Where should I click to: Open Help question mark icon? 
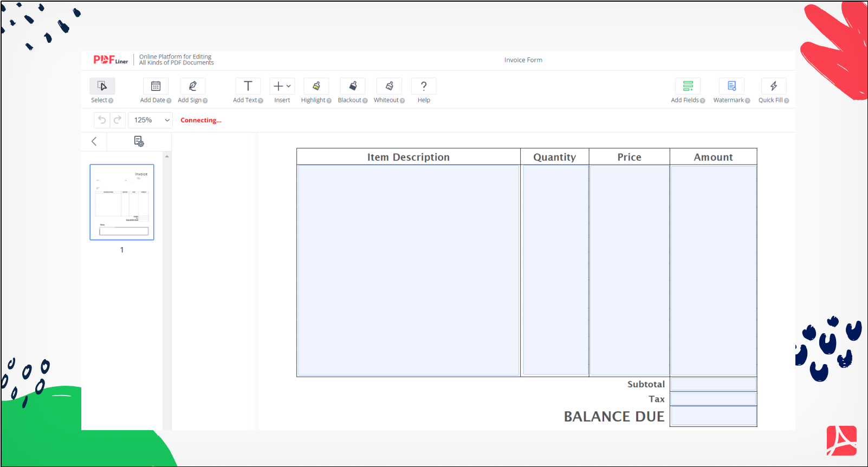424,86
